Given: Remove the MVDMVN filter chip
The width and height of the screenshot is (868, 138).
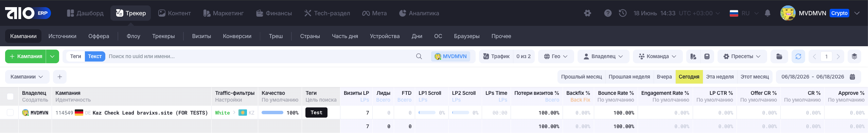Looking at the screenshot, I should point(450,56).
